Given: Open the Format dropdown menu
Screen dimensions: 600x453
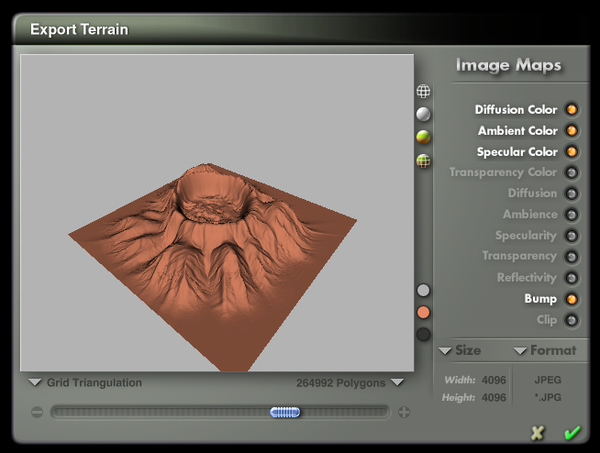Looking at the screenshot, I should click(545, 350).
